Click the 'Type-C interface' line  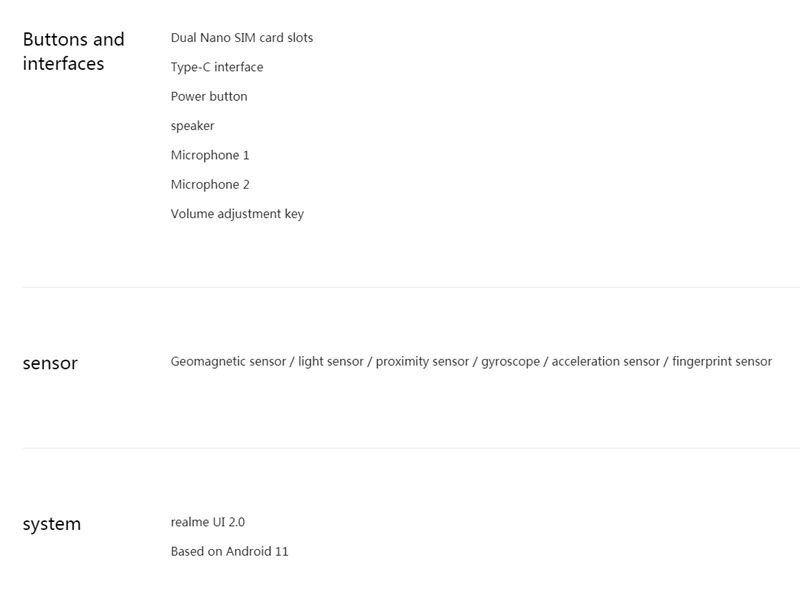[x=217, y=67]
